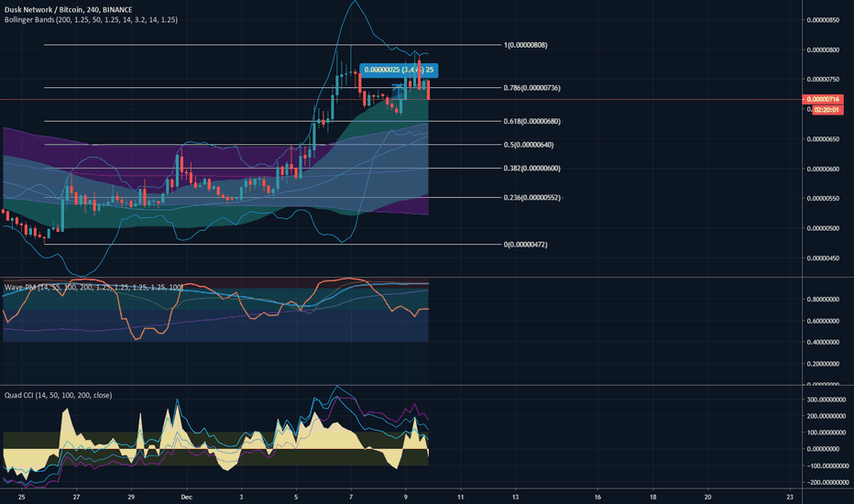854x504 pixels.
Task: Click price axis label 0.00000850
Action: pos(823,20)
